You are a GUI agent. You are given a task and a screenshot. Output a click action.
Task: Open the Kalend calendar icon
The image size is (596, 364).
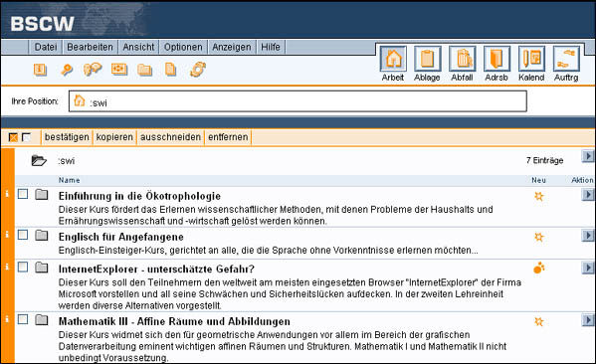point(531,59)
